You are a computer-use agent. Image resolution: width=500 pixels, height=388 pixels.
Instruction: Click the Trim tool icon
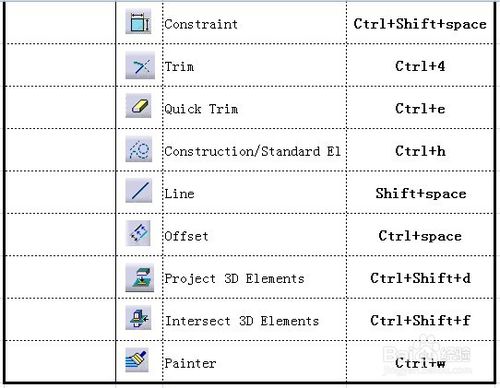[x=140, y=66]
